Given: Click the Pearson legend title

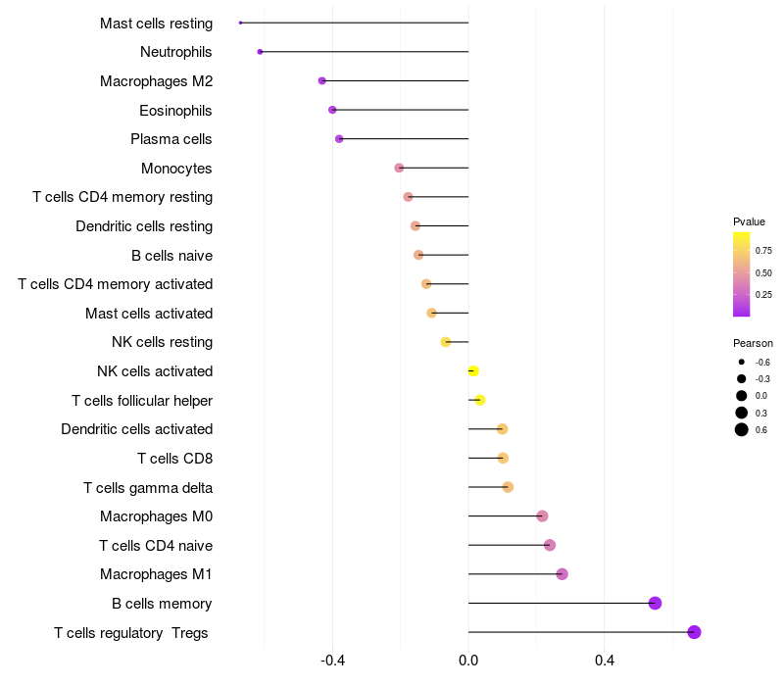Looking at the screenshot, I should click(x=753, y=343).
